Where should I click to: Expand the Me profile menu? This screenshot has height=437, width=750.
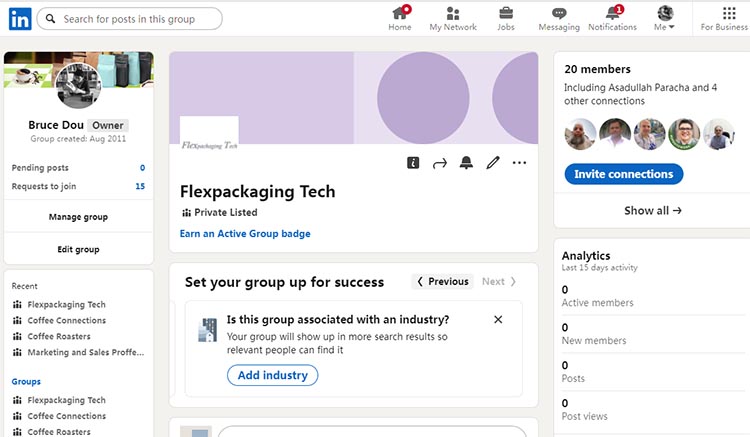664,19
